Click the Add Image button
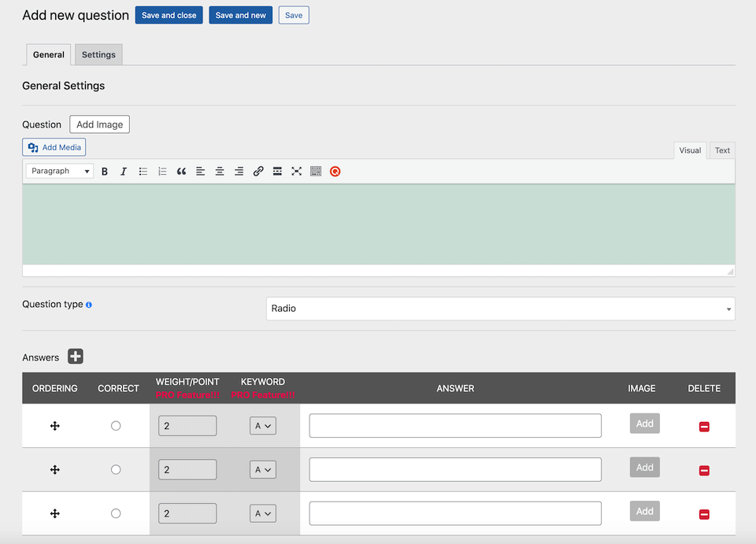756x544 pixels. click(99, 124)
